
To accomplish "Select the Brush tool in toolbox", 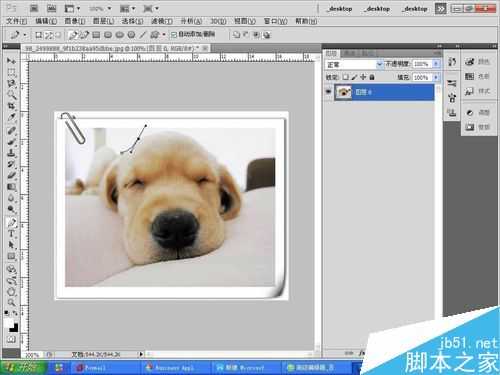I will tap(11, 142).
